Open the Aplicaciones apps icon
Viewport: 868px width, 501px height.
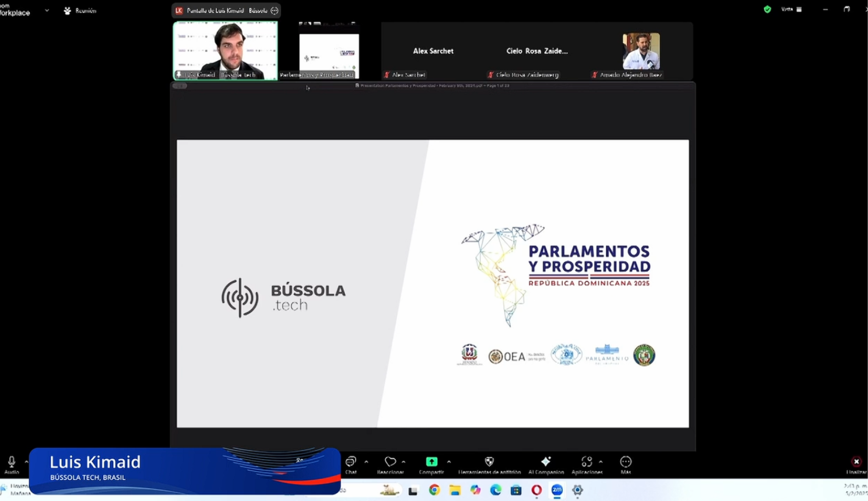click(586, 461)
